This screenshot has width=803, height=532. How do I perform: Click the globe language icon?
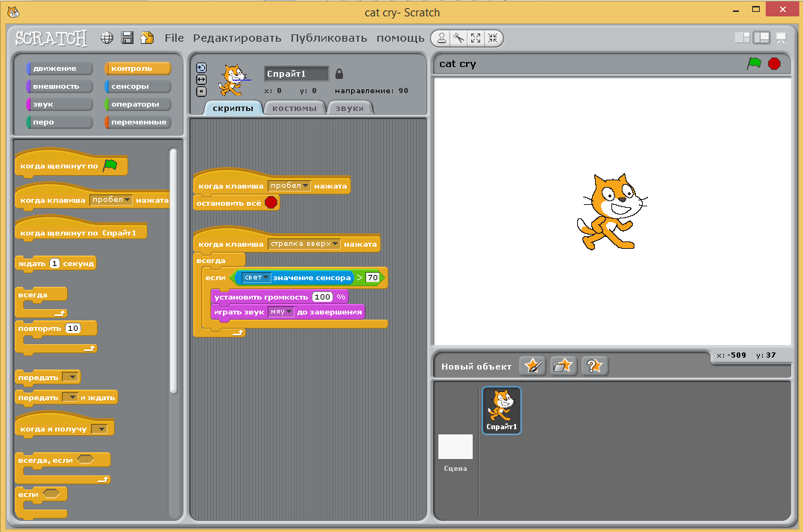(x=107, y=38)
